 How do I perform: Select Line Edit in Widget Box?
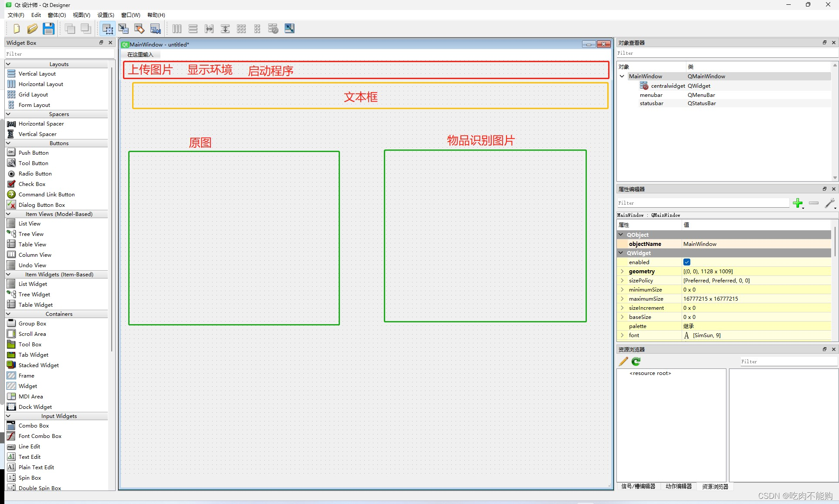[x=29, y=446]
